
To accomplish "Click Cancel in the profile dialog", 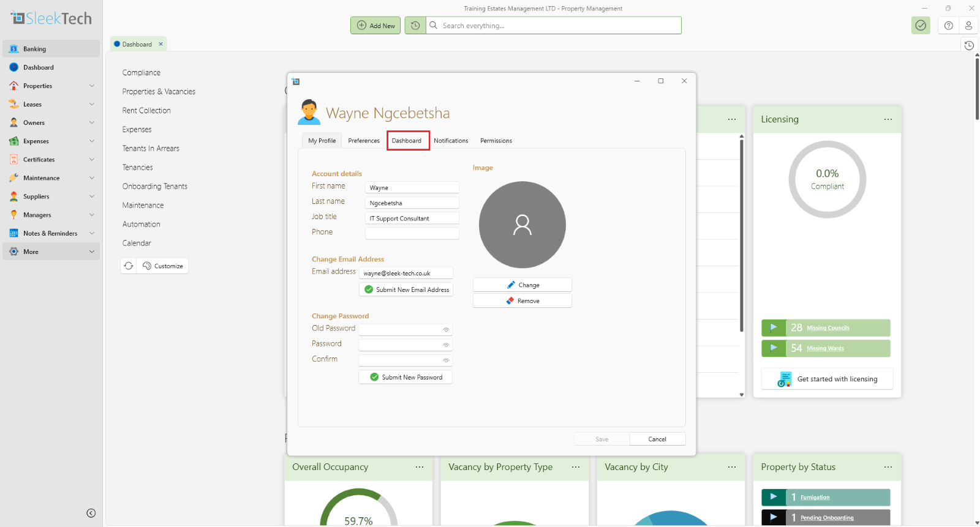I will [x=657, y=439].
